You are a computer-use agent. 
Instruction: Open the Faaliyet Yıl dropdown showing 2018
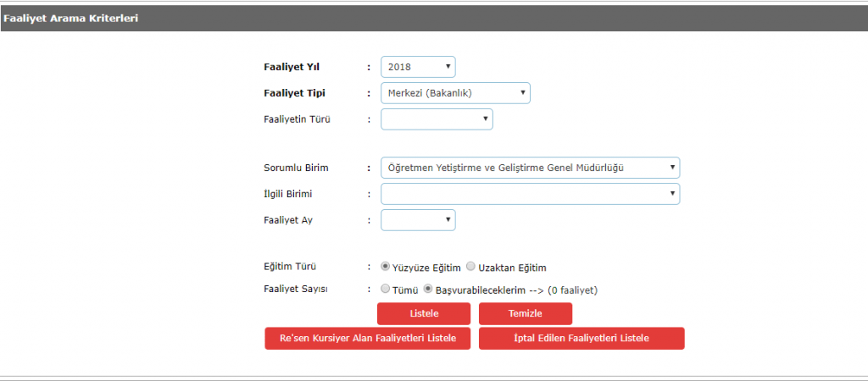coord(418,67)
